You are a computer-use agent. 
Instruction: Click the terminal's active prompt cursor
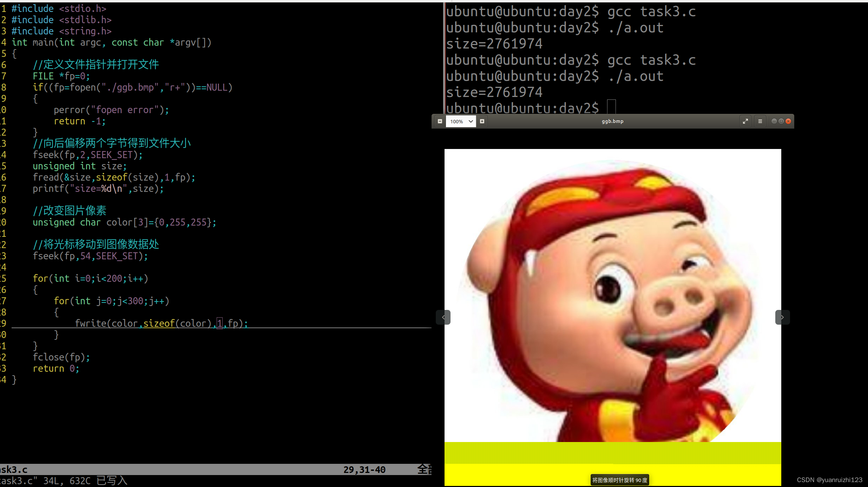coord(611,106)
